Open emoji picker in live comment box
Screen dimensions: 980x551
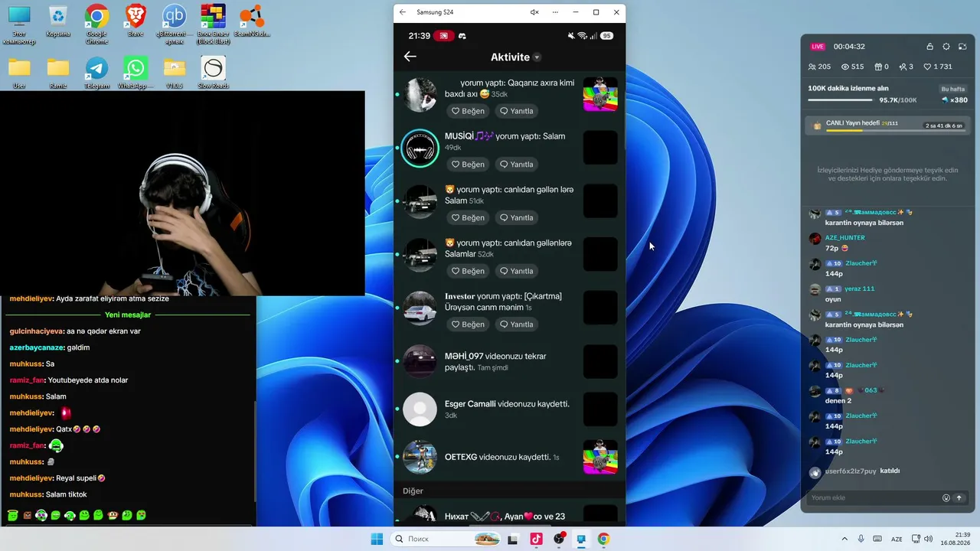tap(946, 498)
